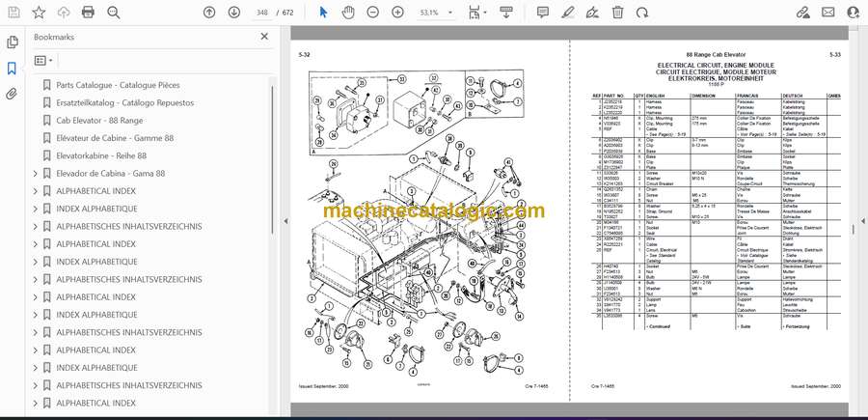
Task: Print the document
Action: 88,13
